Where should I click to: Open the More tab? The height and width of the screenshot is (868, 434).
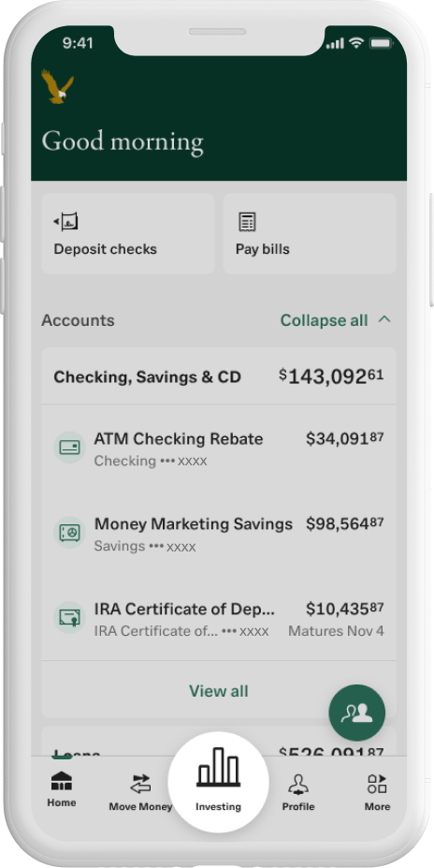pyautogui.click(x=377, y=792)
